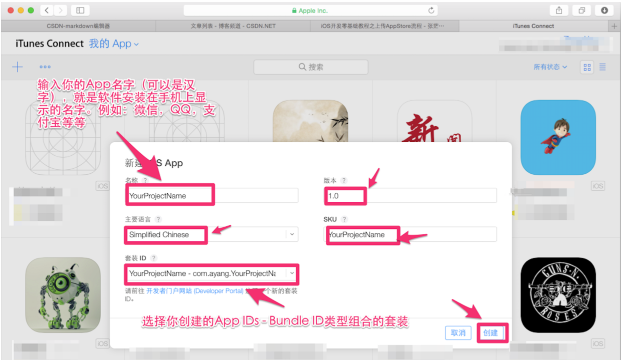
Task: Open Safari share icon
Action: coord(559,11)
